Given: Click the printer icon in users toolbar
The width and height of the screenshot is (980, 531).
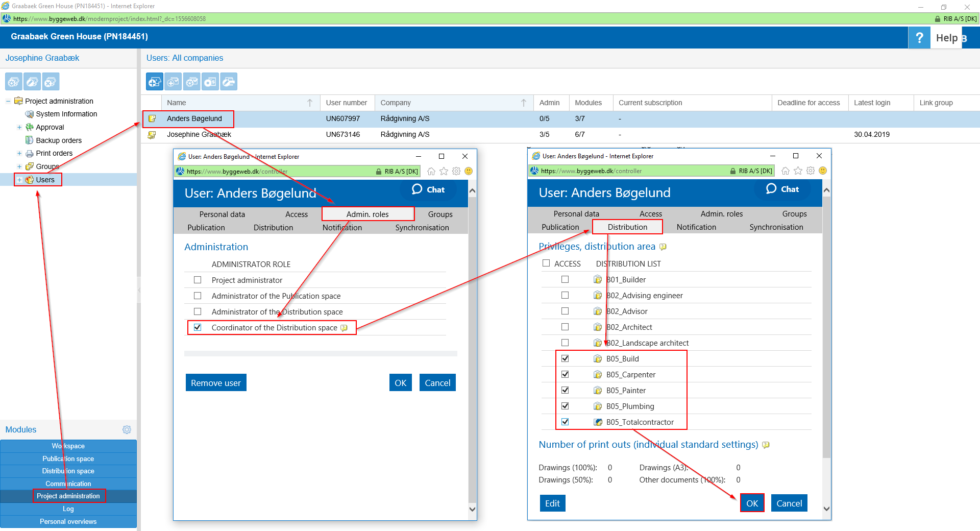Looking at the screenshot, I should pos(229,82).
